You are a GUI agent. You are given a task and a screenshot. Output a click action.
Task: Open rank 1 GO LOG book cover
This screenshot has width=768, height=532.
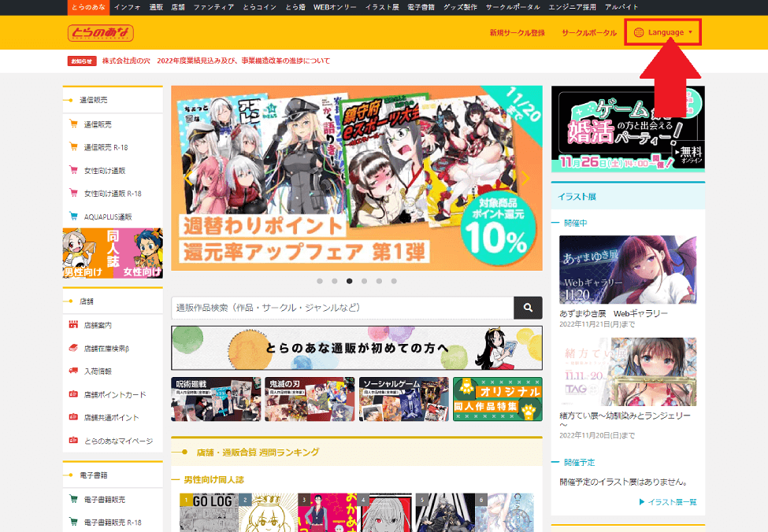pyautogui.click(x=210, y=512)
